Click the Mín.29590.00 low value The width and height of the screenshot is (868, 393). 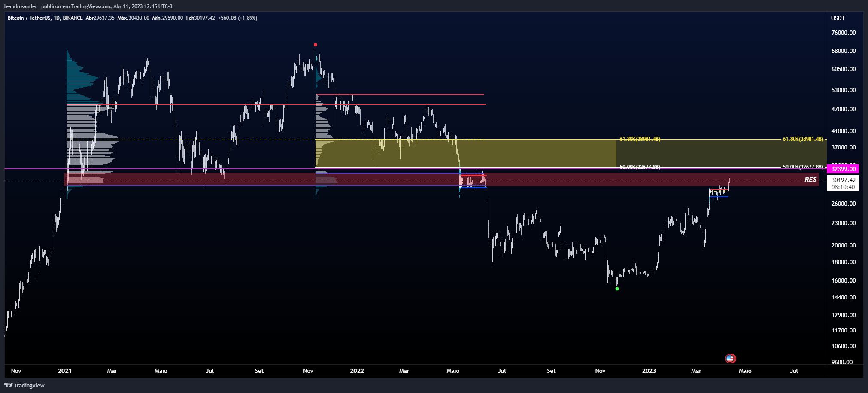[x=167, y=18]
